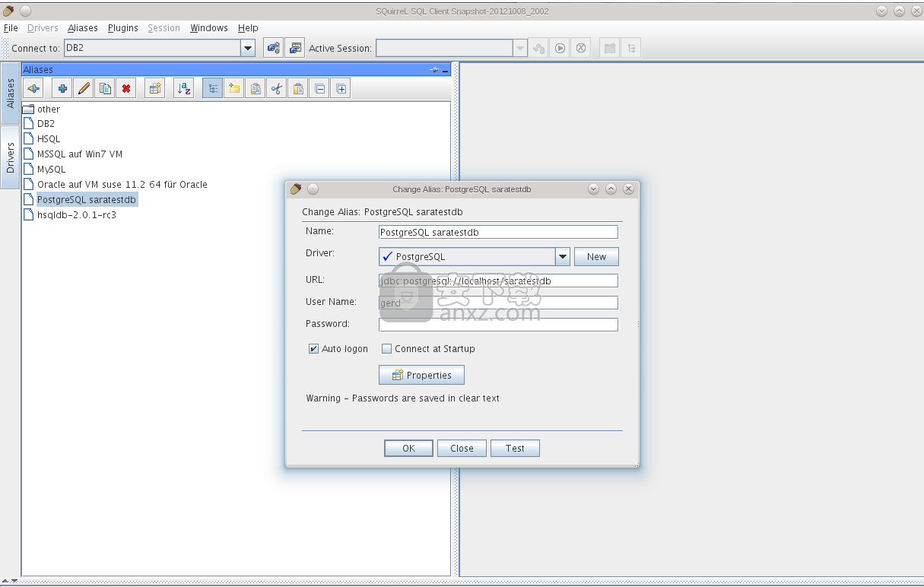Click the red X delete alias icon
The width and height of the screenshot is (924, 587).
pyautogui.click(x=126, y=89)
